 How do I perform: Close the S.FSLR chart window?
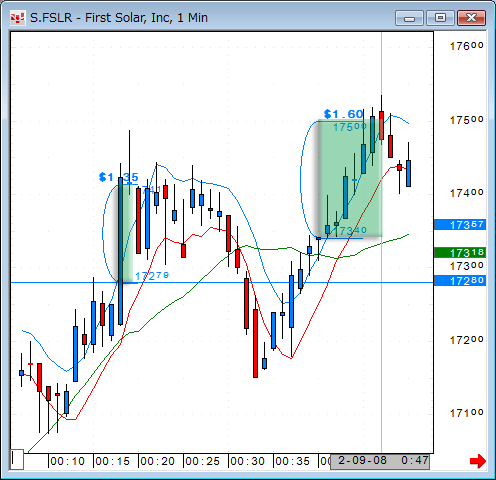click(x=471, y=18)
